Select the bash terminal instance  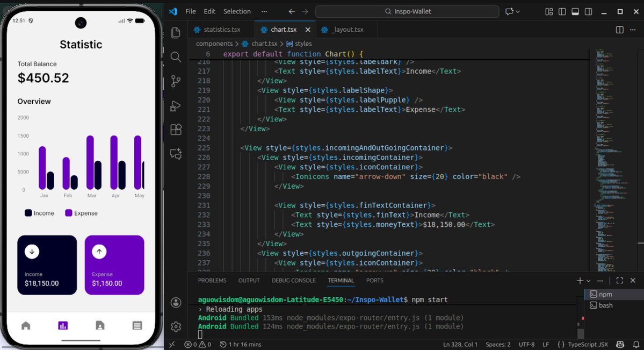click(614, 305)
